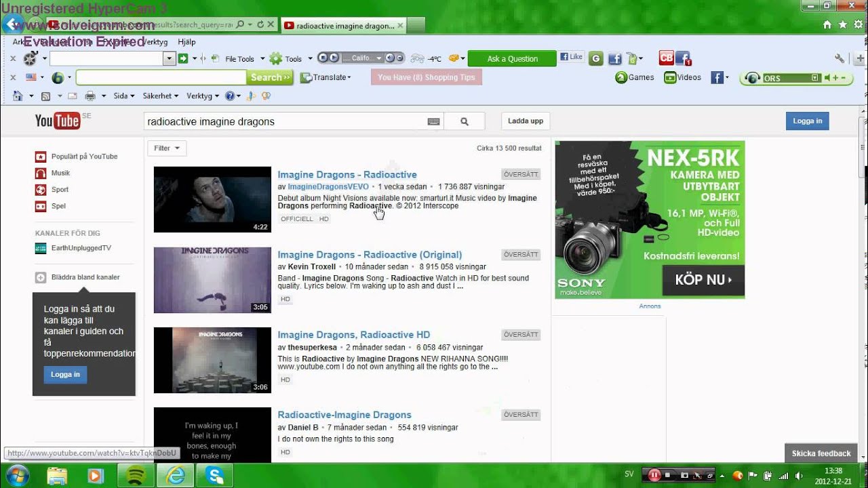
Task: Open Windows Explorer folder in taskbar
Action: pyautogui.click(x=57, y=476)
